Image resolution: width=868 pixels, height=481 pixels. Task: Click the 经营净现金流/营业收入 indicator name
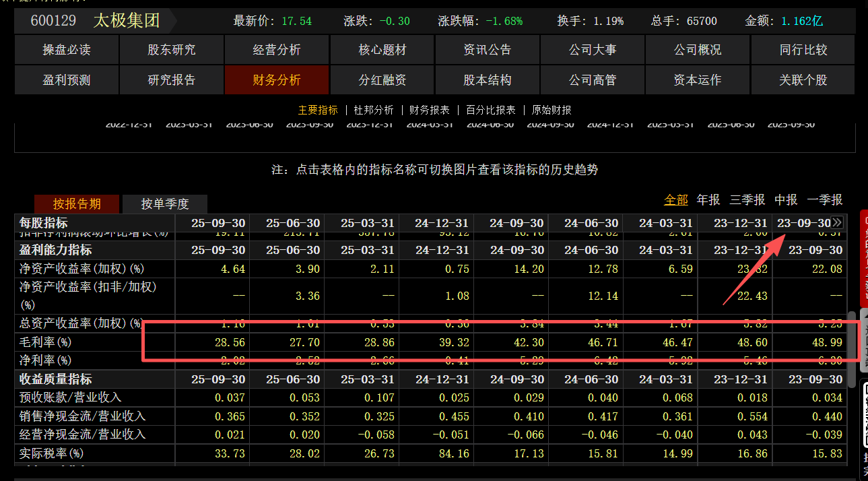(82, 435)
